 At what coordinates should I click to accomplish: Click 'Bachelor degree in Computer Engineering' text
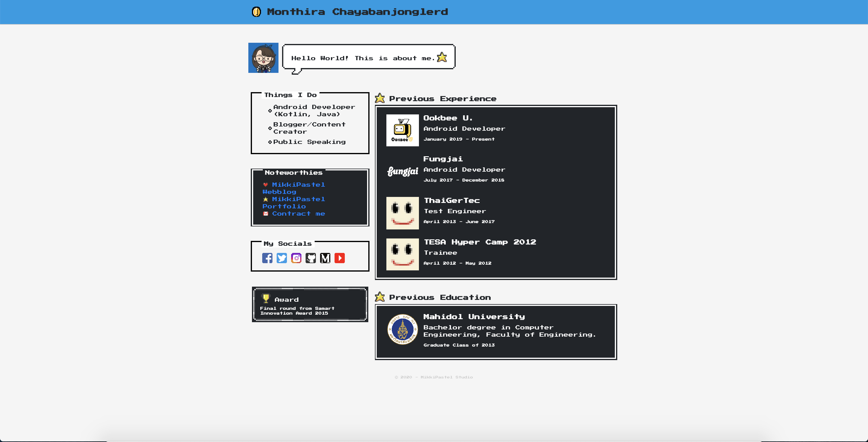[x=509, y=331]
